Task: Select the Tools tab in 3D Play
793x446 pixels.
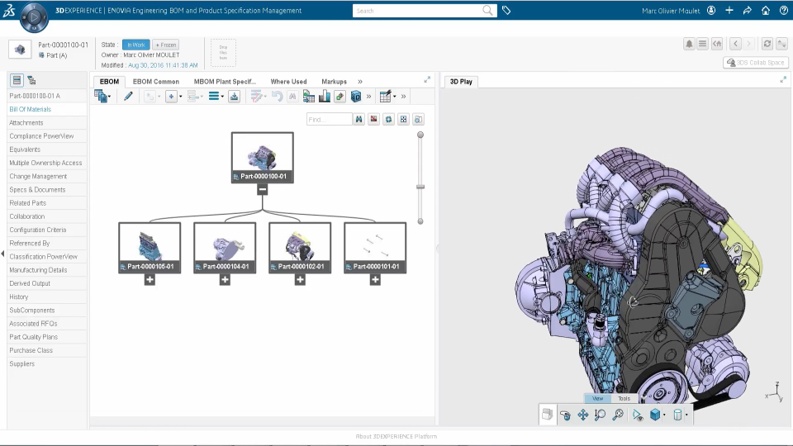Action: tap(624, 398)
